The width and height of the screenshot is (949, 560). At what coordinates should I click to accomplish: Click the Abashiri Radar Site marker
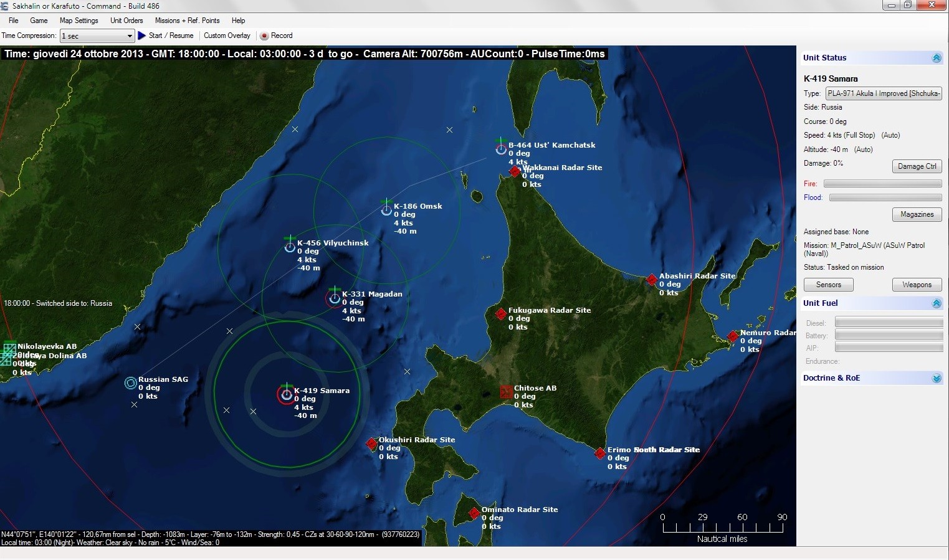tap(652, 280)
